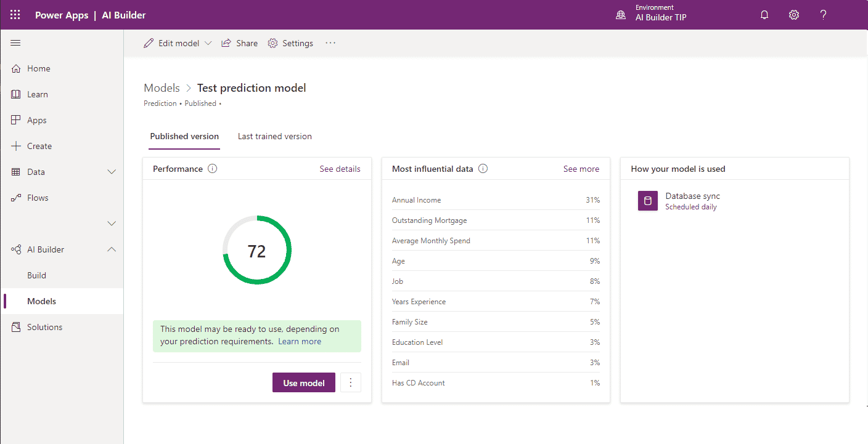Viewport: 868px width, 444px height.
Task: Expand the unlabeled chevron below Flows
Action: 112,223
